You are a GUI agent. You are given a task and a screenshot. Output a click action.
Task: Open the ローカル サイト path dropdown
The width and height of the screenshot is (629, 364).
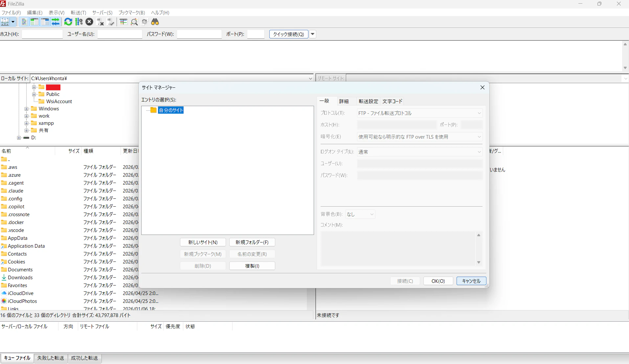(x=310, y=79)
